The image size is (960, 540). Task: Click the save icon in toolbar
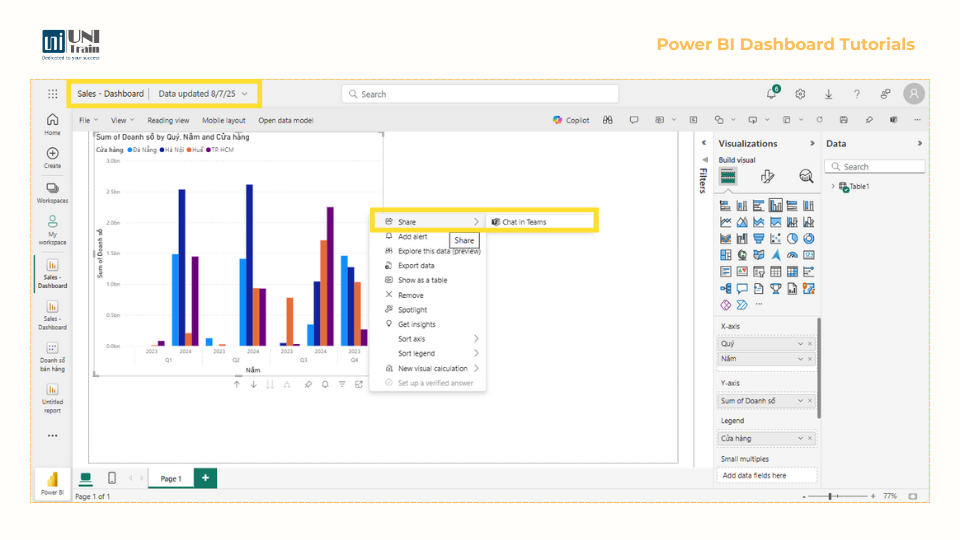(x=844, y=120)
